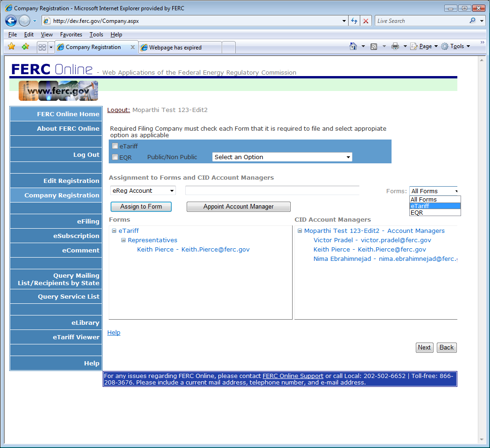This screenshot has height=448, width=490.
Task: Click the Back button
Action: coord(447,347)
